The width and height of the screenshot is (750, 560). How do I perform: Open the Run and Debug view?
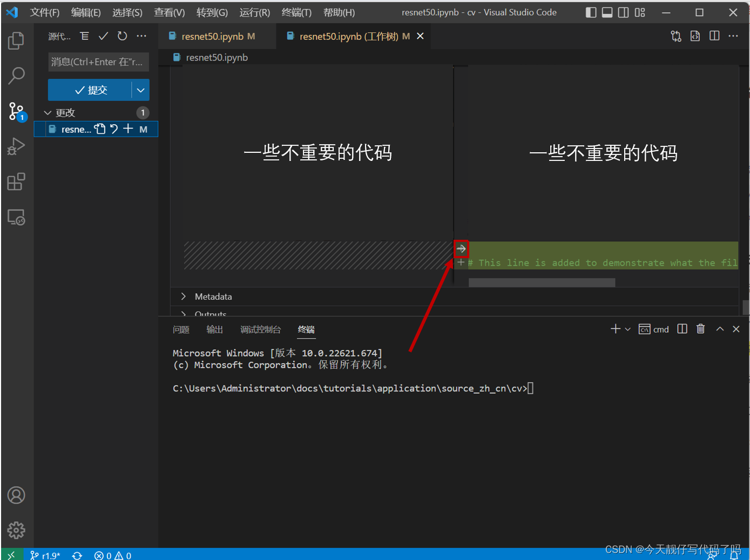click(16, 146)
